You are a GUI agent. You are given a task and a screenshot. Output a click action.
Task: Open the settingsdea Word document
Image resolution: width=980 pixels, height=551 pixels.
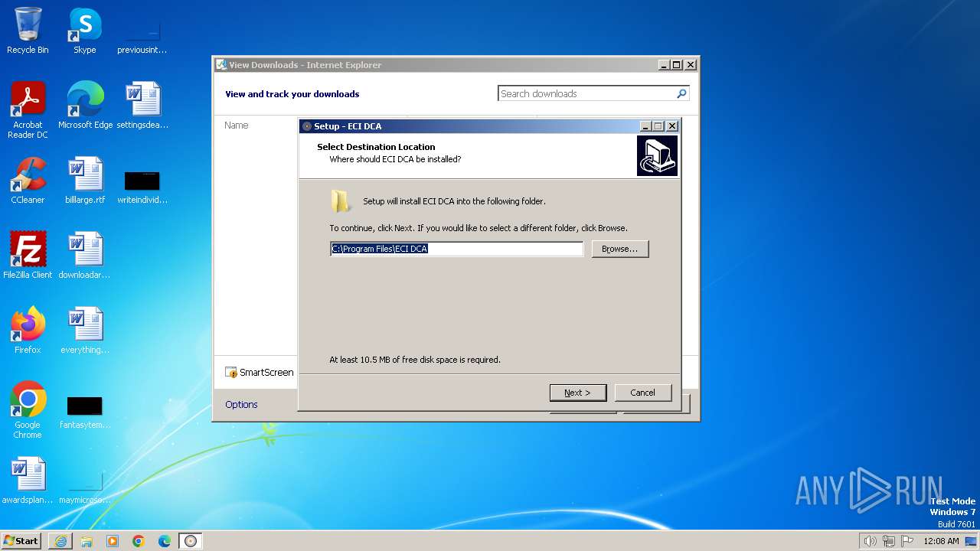142,105
